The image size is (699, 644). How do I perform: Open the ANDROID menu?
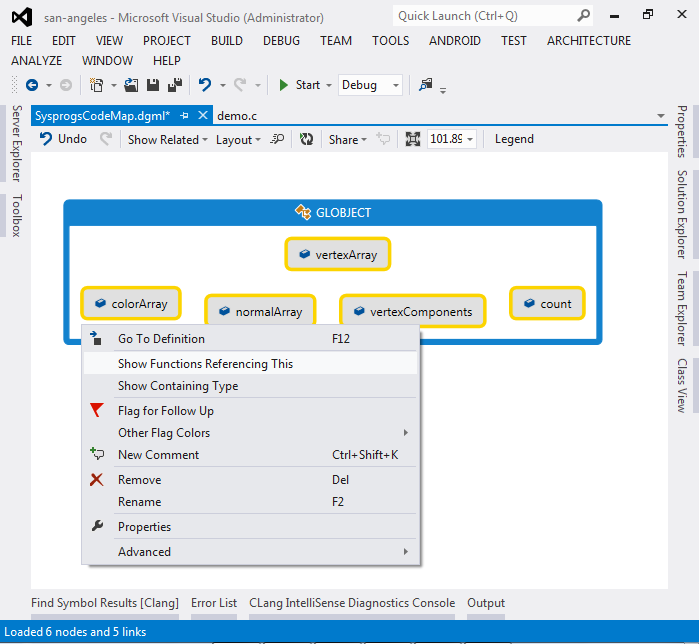point(455,41)
